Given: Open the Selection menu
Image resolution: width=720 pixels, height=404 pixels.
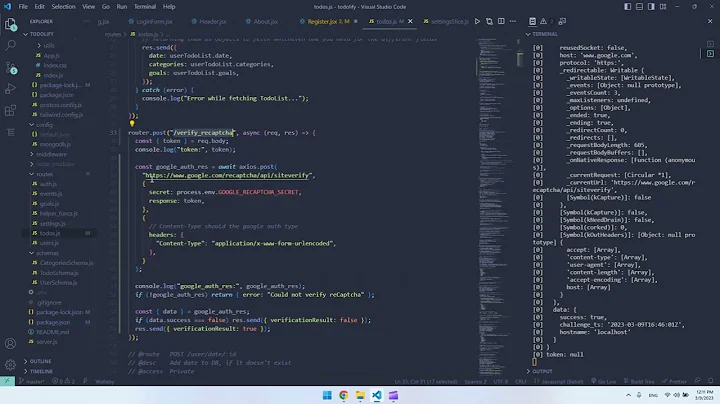Looking at the screenshot, I should (x=63, y=6).
